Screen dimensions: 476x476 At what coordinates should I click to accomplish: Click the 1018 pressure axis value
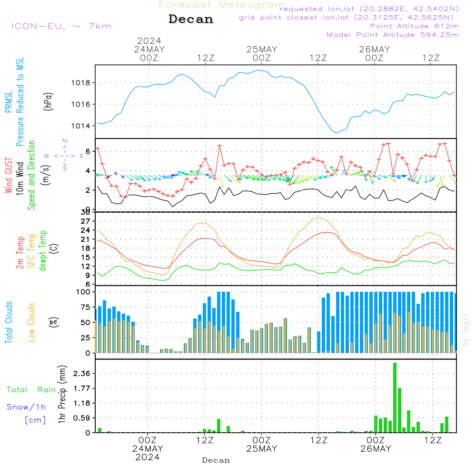(x=81, y=82)
